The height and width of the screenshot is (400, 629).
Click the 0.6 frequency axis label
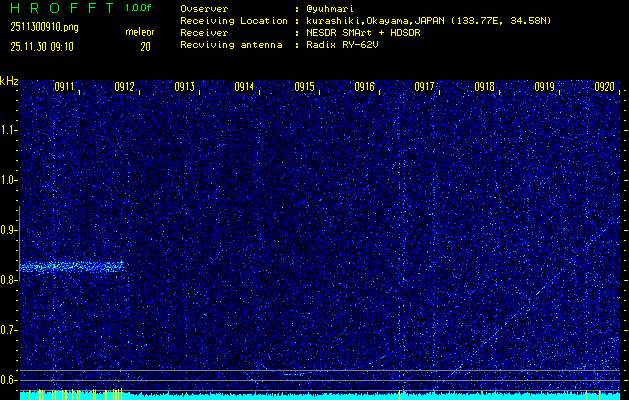click(x=9, y=379)
